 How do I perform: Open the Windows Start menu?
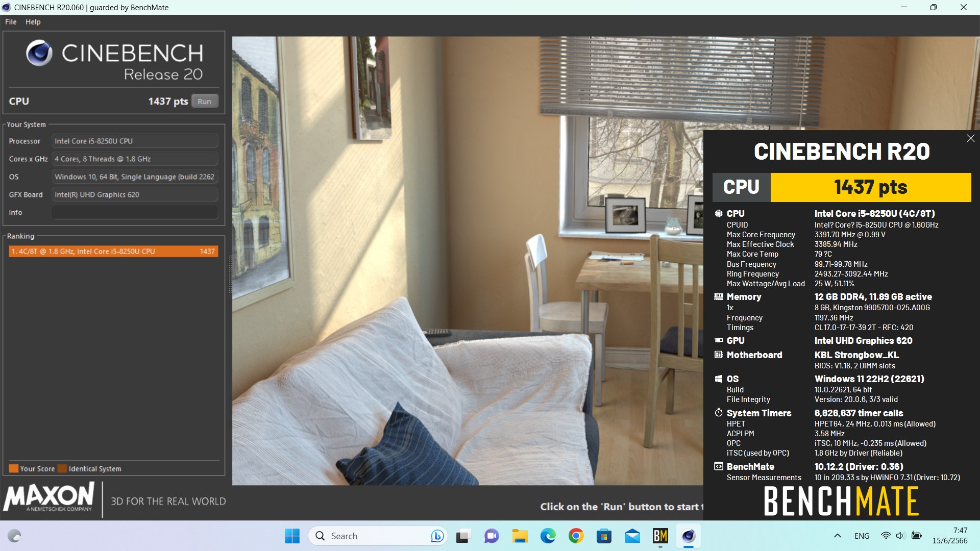292,536
